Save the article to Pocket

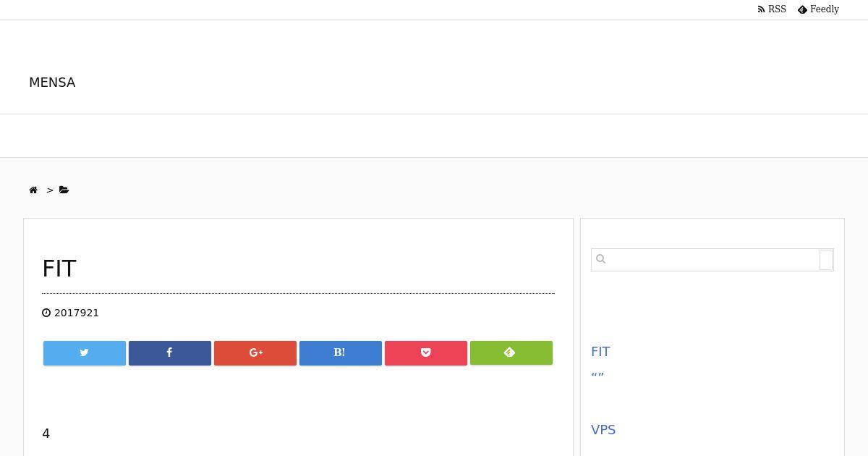pyautogui.click(x=426, y=353)
